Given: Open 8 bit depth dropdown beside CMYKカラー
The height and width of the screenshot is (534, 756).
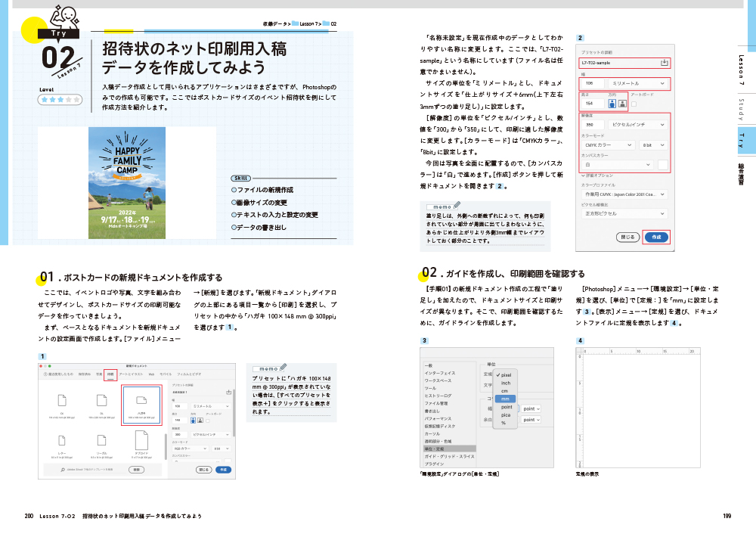Looking at the screenshot, I should point(654,145).
